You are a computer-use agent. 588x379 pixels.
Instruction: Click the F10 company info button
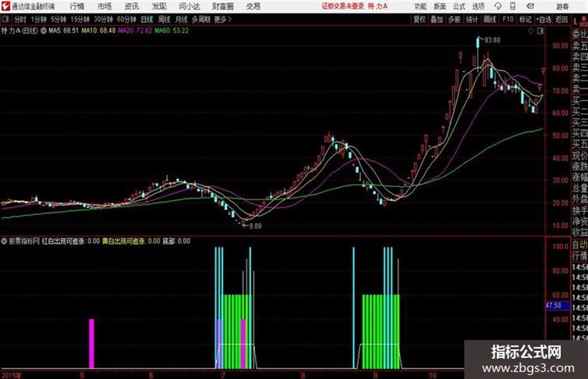pos(508,19)
